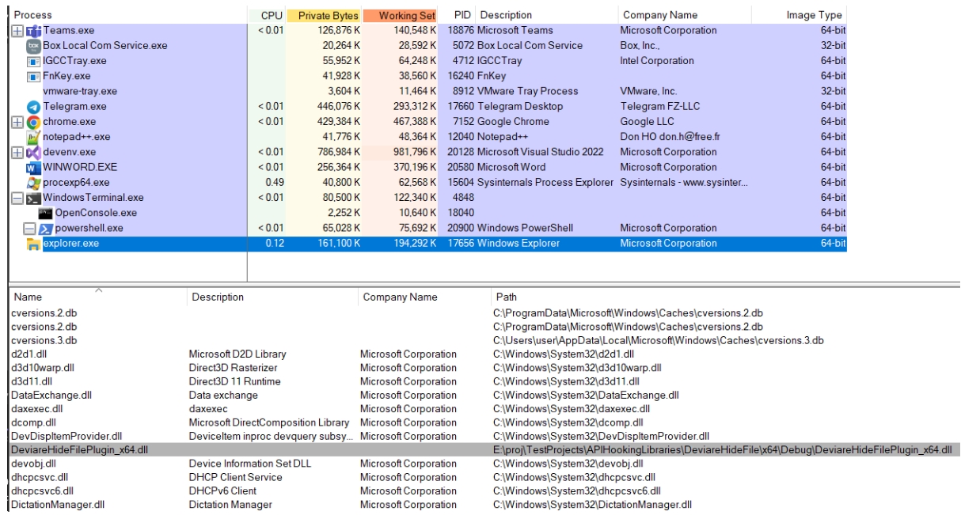Select the cversions.3.db entry
Viewport: 980px width, 515px height.
pyautogui.click(x=44, y=341)
